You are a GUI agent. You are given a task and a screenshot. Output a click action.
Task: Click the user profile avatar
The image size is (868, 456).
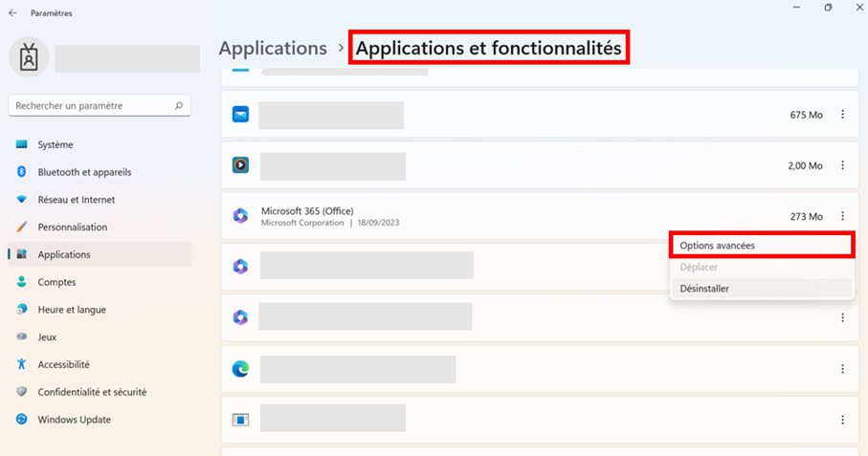tap(29, 57)
